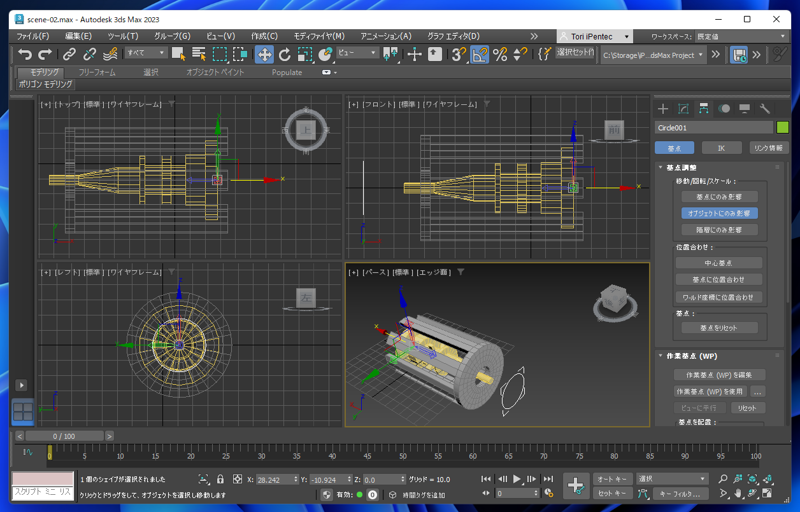Click the Circle001 object name field
Viewport: 800px width, 512px height.
714,127
